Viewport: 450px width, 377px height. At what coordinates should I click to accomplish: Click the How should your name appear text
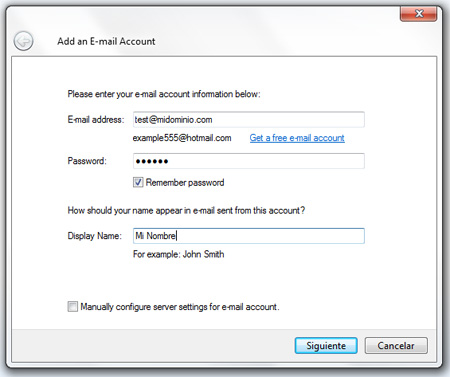186,211
